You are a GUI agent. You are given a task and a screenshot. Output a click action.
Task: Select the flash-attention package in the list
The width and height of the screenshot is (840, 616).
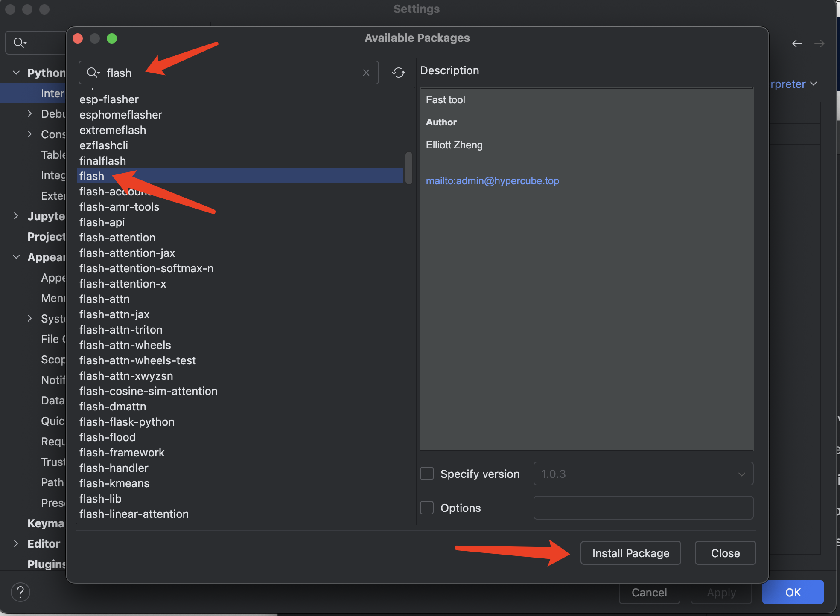[117, 237]
